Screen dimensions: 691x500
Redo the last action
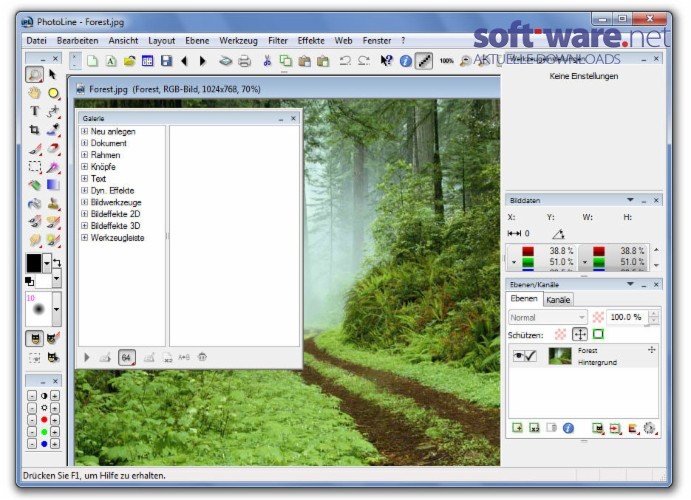364,61
